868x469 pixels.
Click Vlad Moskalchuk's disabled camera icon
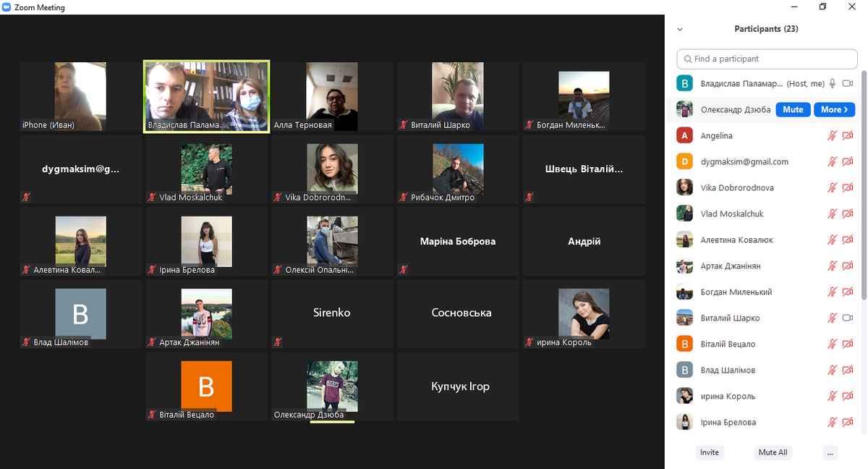848,214
